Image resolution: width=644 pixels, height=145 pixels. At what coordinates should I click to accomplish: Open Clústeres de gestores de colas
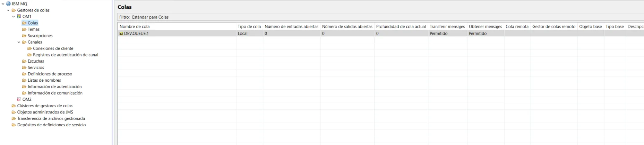45,106
